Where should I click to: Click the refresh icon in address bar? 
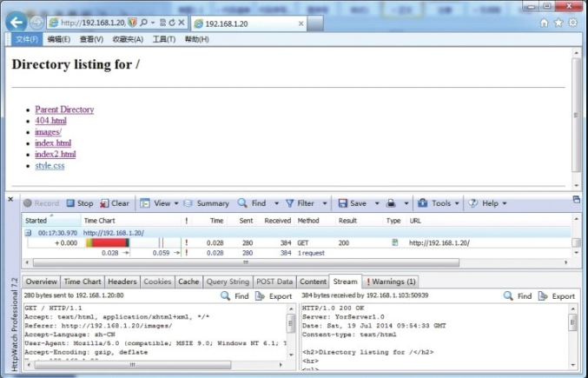[172, 23]
